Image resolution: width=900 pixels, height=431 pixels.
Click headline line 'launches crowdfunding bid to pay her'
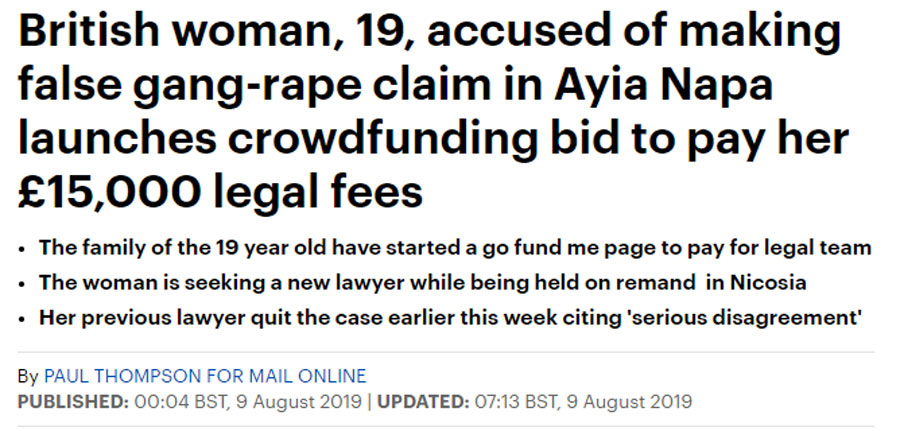tap(433, 138)
